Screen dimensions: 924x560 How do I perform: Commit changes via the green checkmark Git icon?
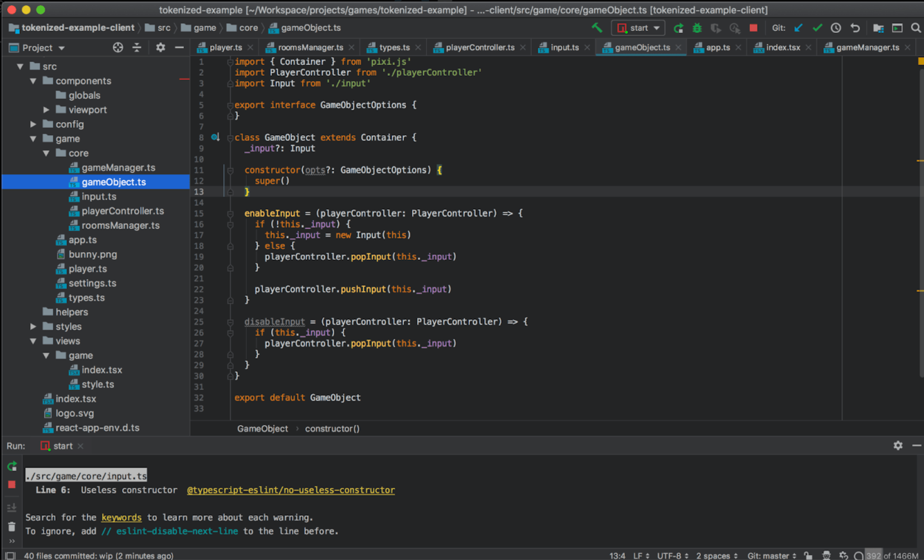(x=817, y=28)
